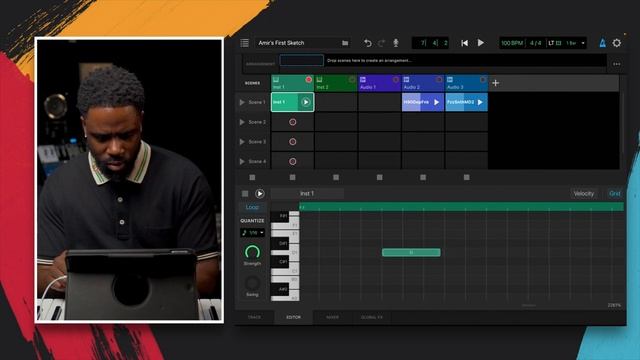Launch Scene 2 with its play arrow
Screen dimensions: 640x360
click(242, 122)
